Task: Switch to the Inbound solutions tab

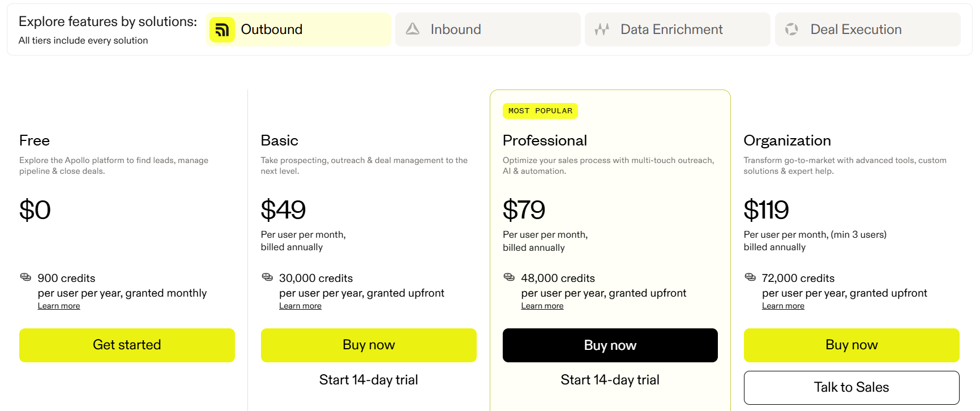Action: click(488, 29)
